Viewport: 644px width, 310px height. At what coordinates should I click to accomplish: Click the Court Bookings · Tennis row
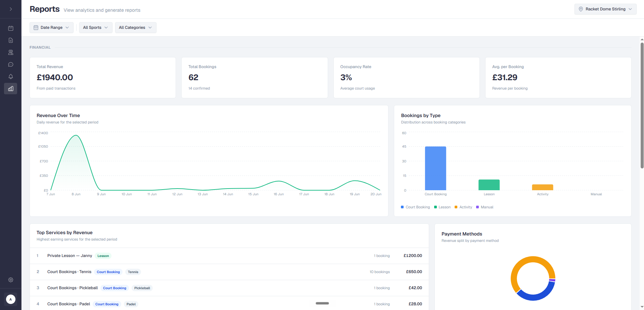[x=229, y=272]
